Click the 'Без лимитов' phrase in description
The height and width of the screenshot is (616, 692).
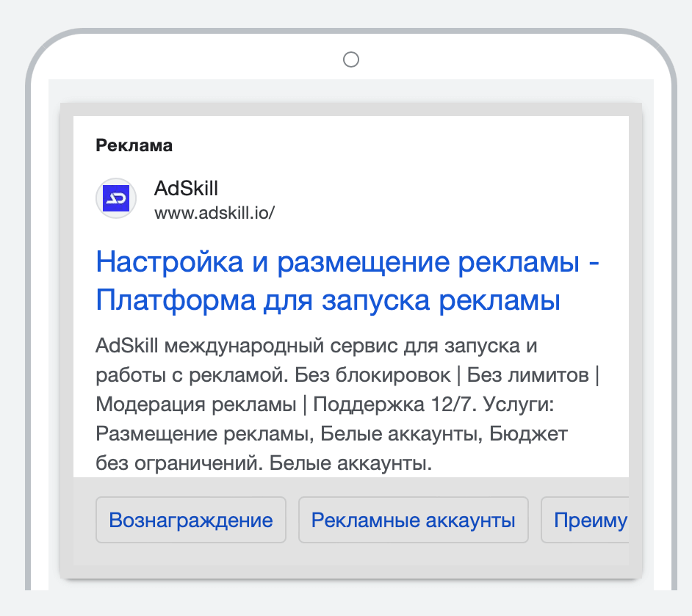[x=528, y=375]
